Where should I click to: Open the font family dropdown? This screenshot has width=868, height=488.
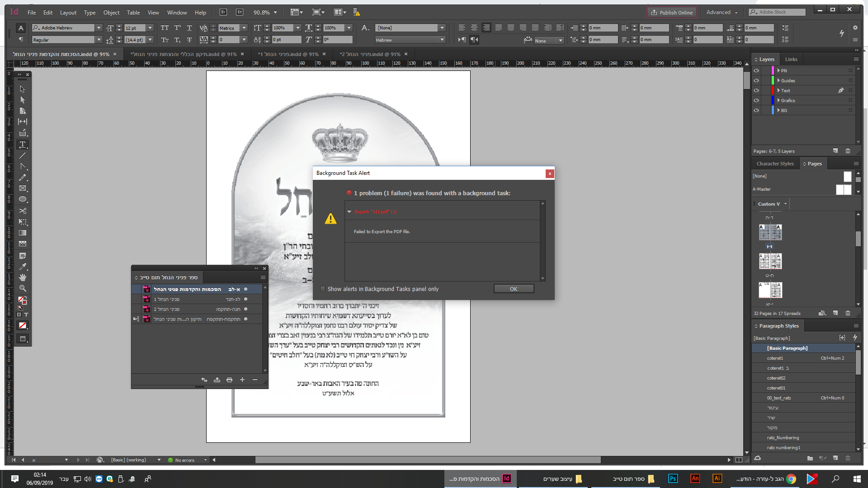click(x=99, y=28)
